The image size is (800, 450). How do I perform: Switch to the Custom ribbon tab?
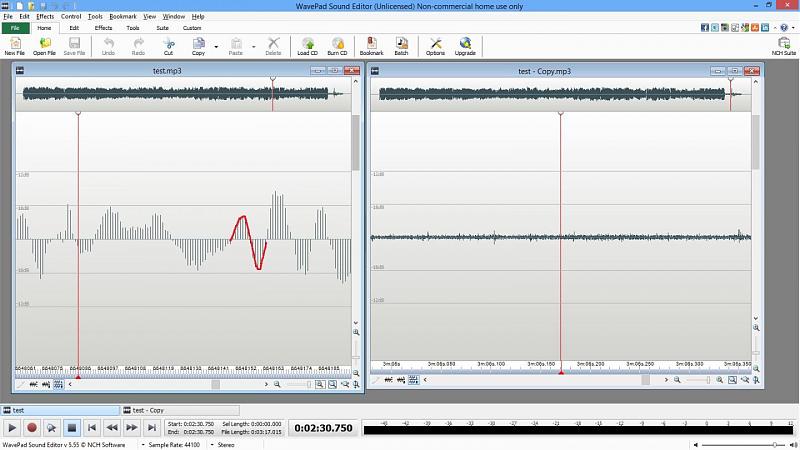click(192, 28)
